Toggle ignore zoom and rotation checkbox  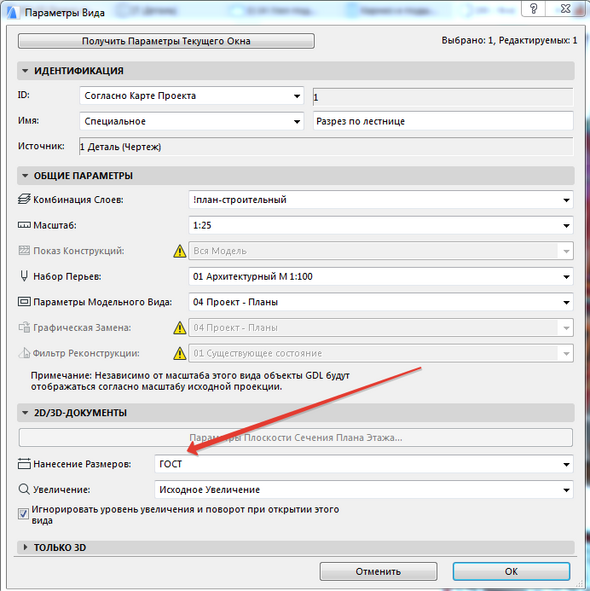pyautogui.click(x=23, y=514)
